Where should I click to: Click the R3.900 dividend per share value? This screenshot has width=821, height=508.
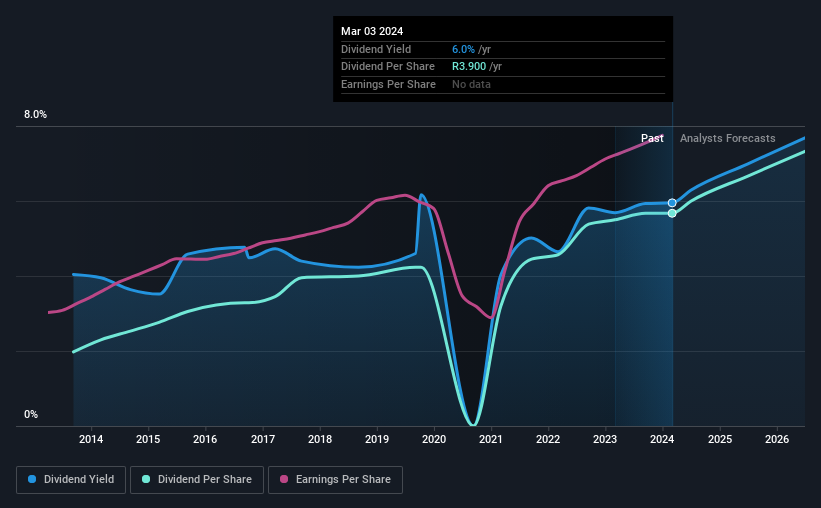click(x=469, y=67)
